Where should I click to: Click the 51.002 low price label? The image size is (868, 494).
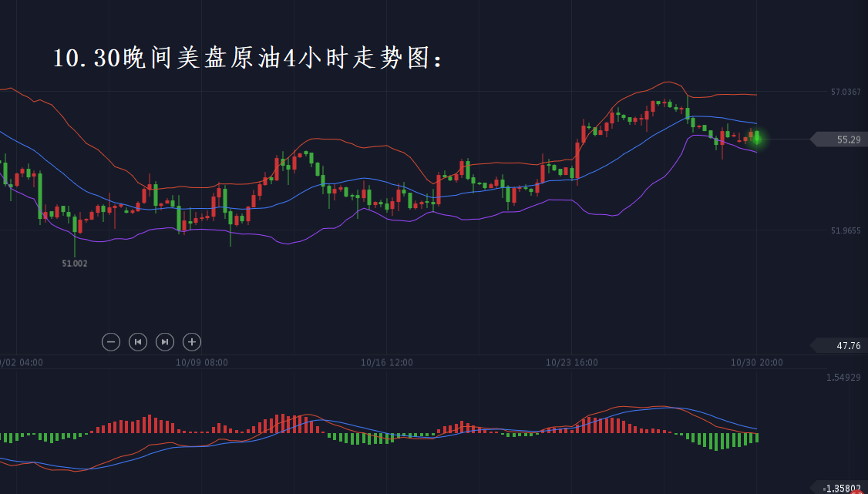(75, 264)
